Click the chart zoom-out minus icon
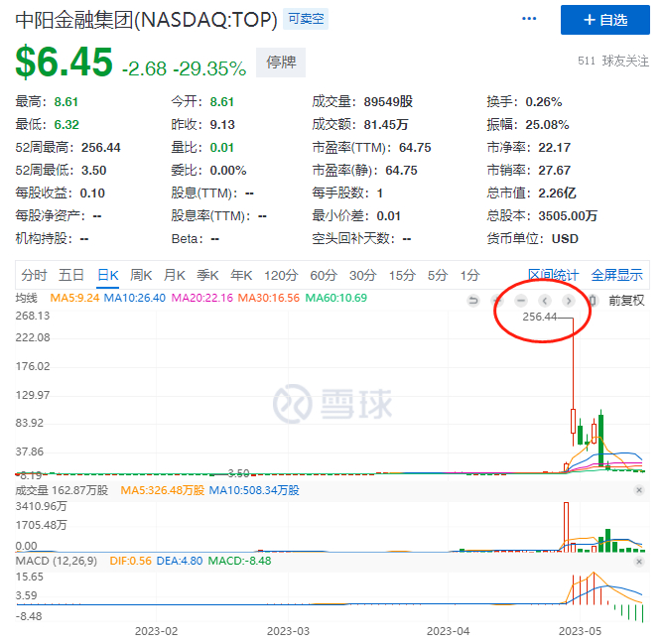Viewport: 665px width, 644px height. [x=521, y=301]
